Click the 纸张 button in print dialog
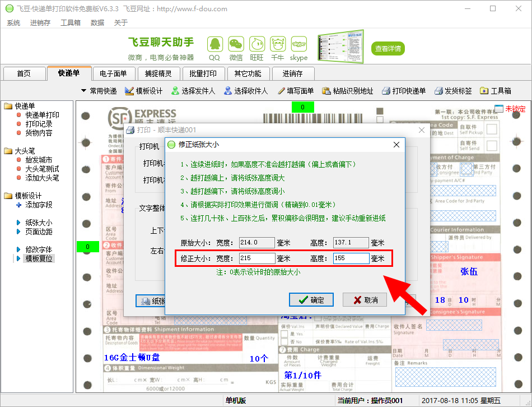532x407 pixels. pos(151,301)
